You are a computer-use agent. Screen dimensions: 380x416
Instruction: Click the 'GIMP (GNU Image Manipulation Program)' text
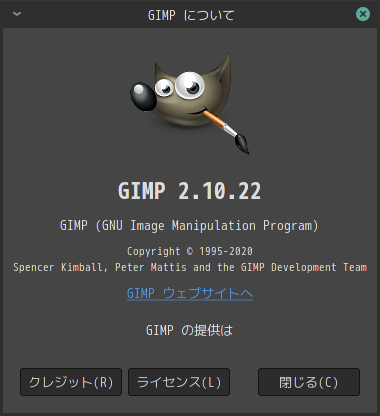[x=189, y=226]
